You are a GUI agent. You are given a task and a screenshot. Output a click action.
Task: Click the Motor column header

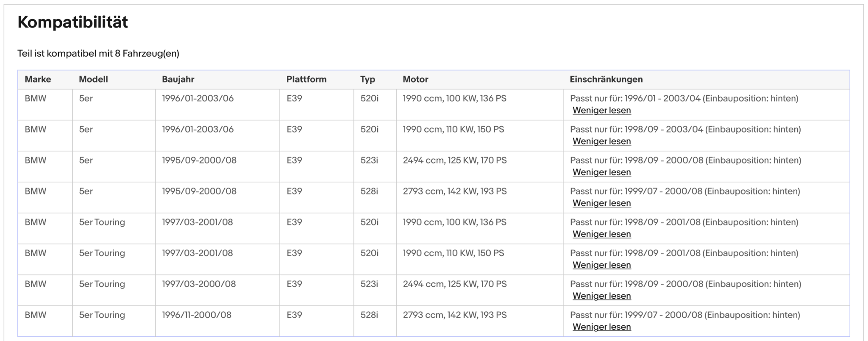[415, 79]
